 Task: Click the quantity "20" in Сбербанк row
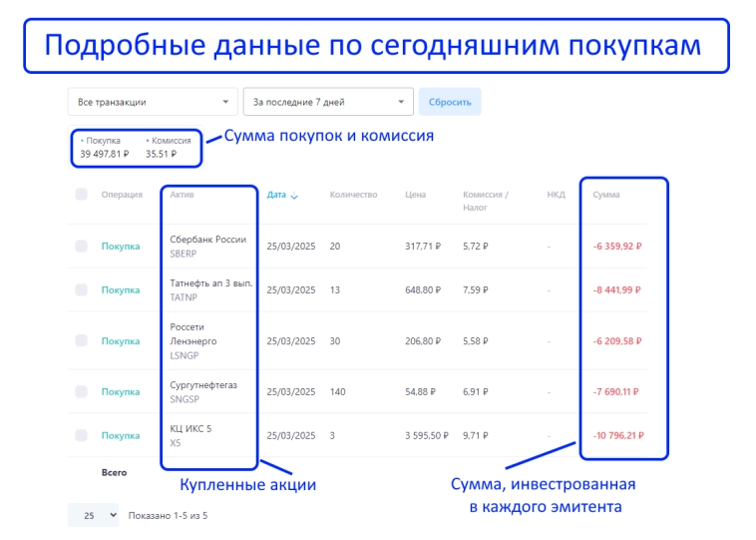click(x=335, y=247)
